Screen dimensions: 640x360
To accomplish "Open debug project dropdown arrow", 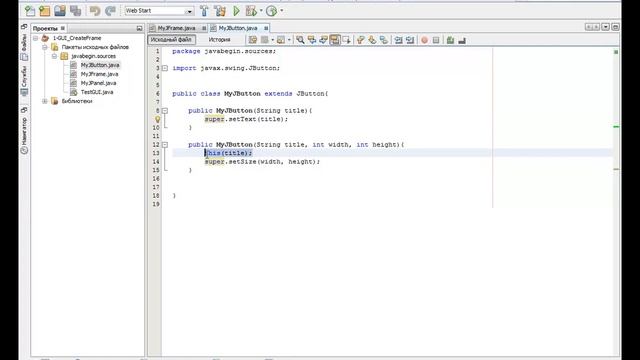I will (x=261, y=11).
